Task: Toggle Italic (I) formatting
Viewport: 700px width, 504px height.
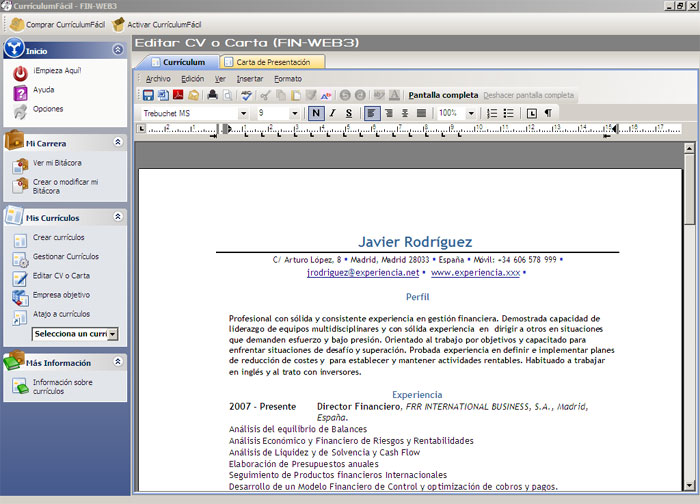Action: [333, 113]
